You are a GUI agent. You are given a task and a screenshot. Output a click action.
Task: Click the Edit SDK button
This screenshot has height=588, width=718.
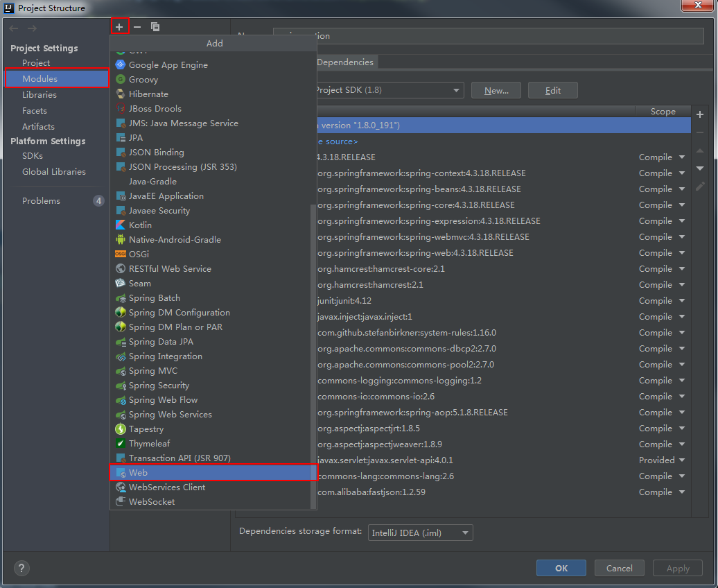(552, 90)
